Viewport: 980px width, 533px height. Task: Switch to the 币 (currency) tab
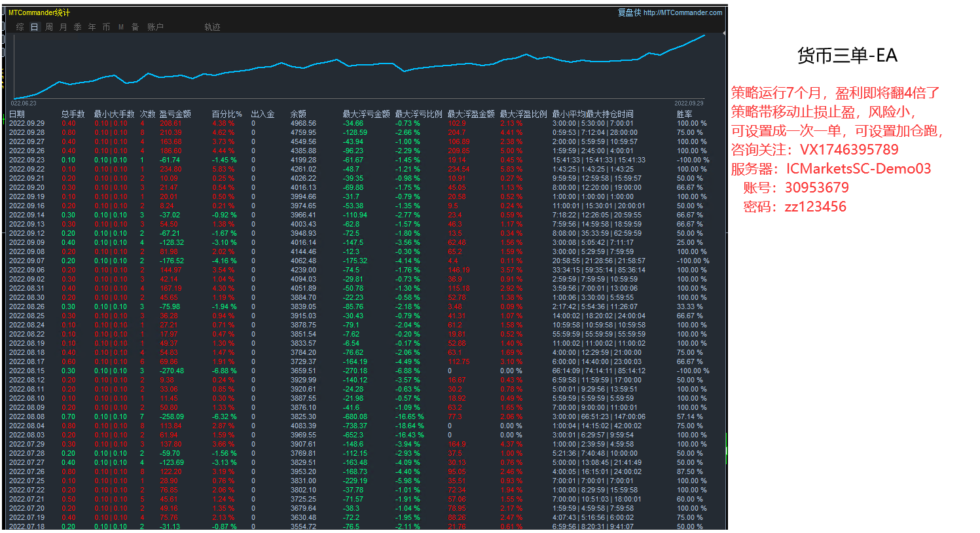pyautogui.click(x=107, y=27)
